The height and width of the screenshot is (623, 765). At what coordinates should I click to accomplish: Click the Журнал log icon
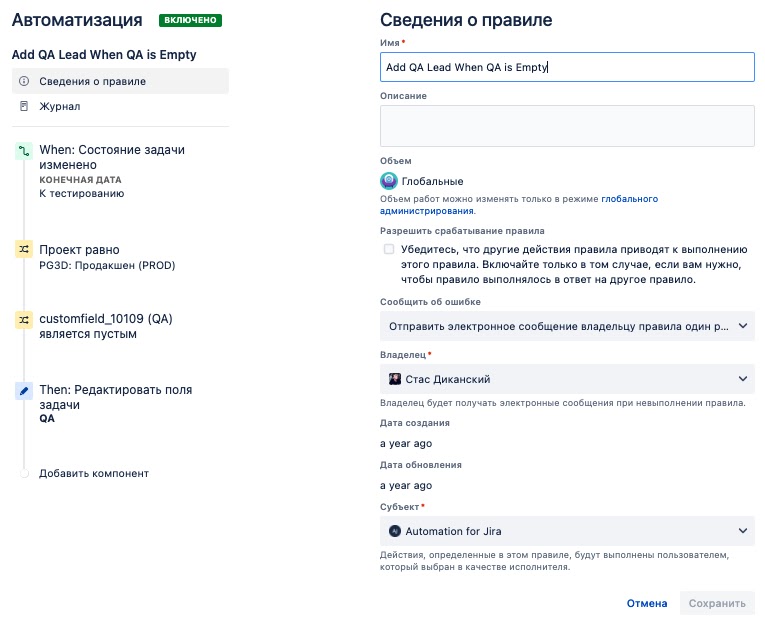pos(24,106)
